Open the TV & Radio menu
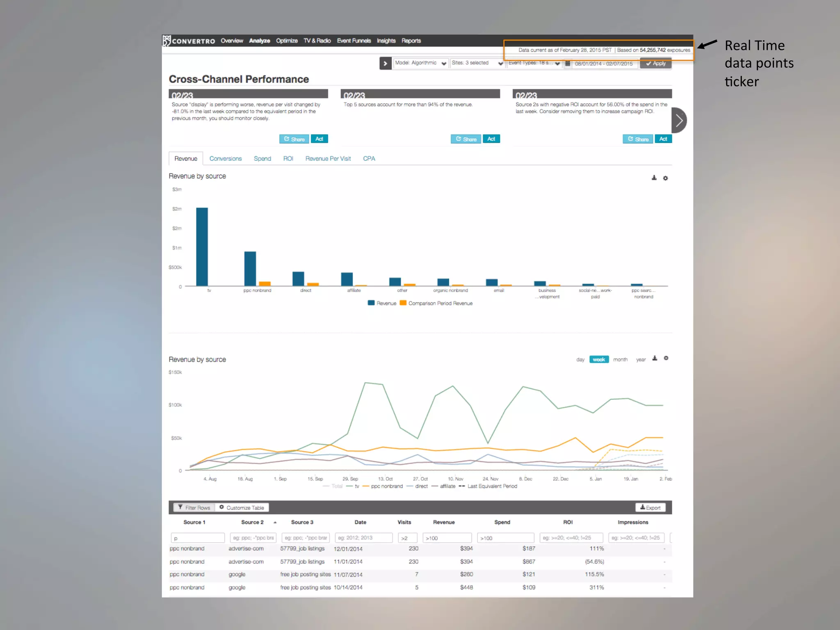Screen dimensions: 840x630 click(317, 41)
